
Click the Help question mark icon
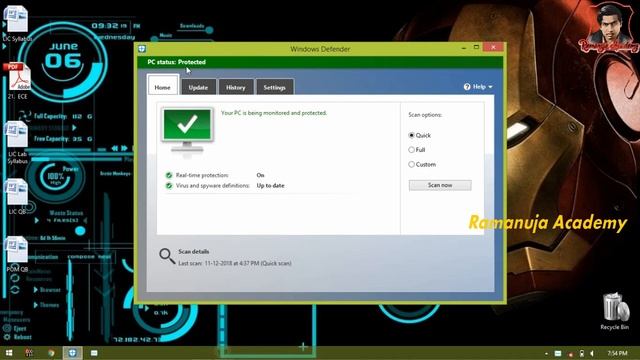(x=467, y=87)
